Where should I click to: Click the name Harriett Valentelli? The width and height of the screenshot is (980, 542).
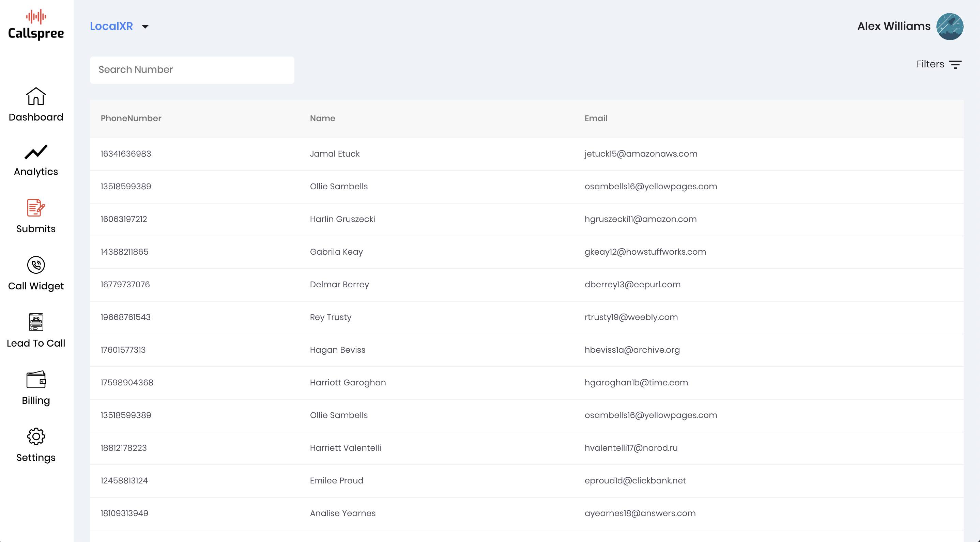click(x=346, y=448)
